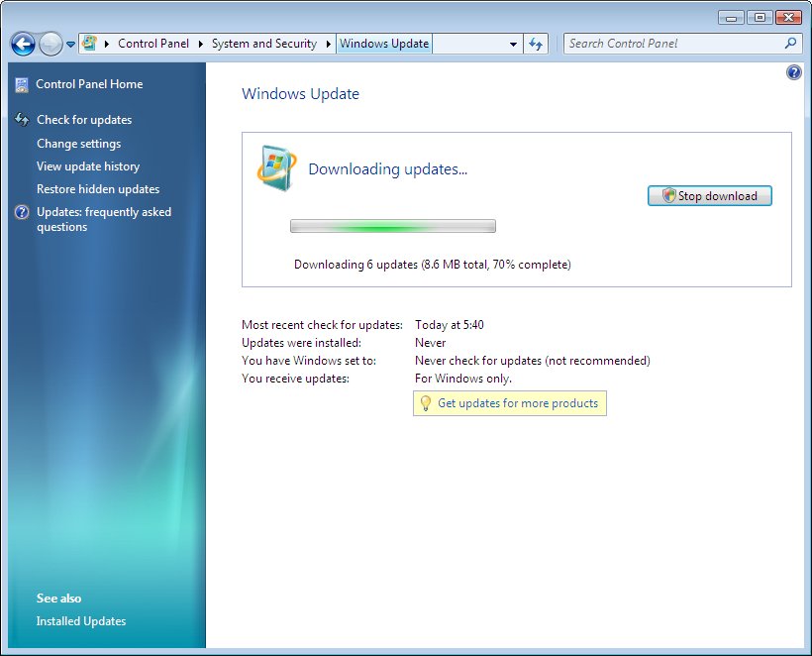
Task: Open the recent pages dropdown arrow
Action: (x=70, y=45)
